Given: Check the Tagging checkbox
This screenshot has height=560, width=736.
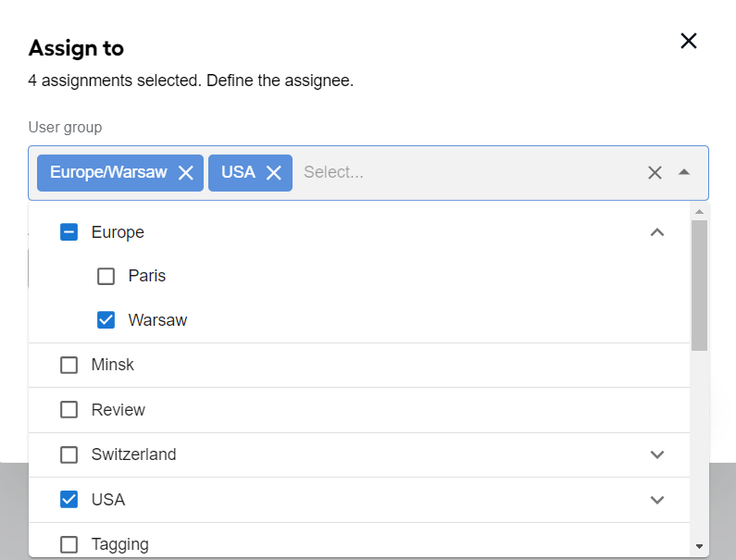Looking at the screenshot, I should tap(69, 544).
